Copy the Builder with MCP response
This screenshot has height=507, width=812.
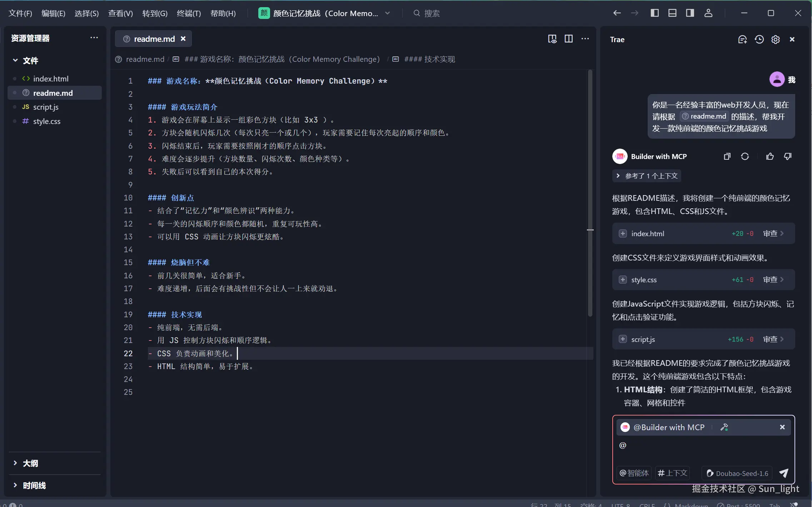[x=727, y=156]
